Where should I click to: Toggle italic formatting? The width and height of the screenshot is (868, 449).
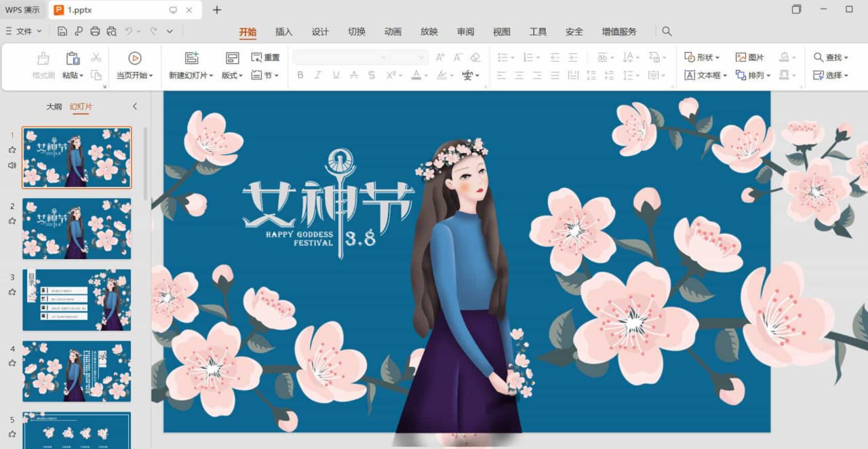[x=318, y=75]
